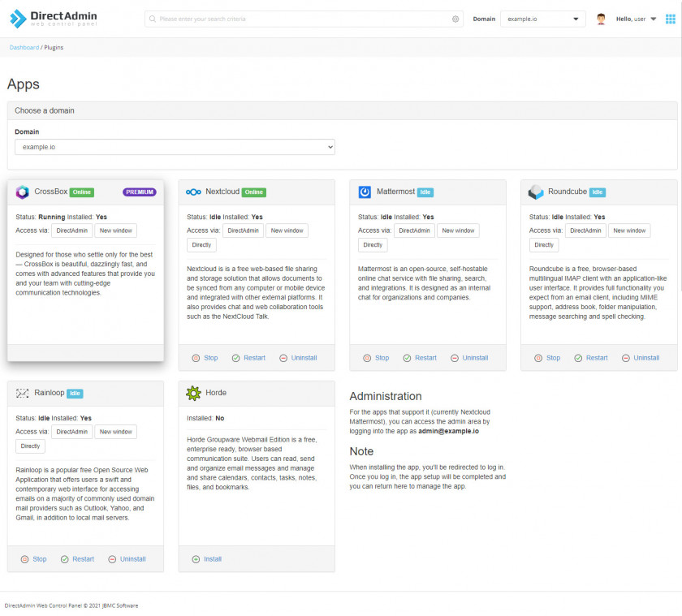The image size is (682, 616).
Task: Open Roundcube in New window
Action: coord(629,230)
